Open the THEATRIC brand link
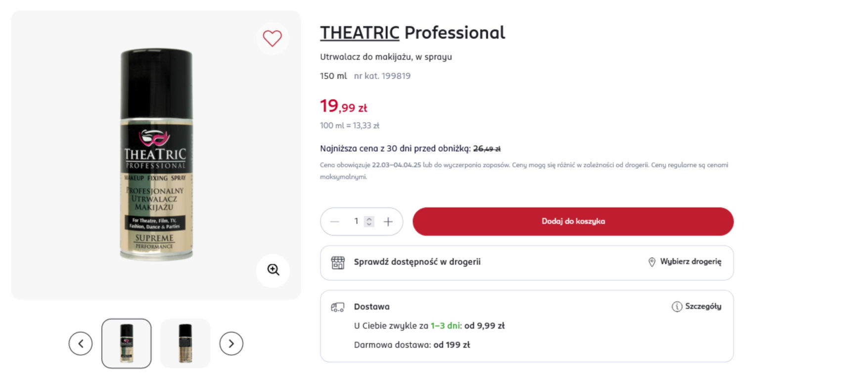868x386 pixels. click(360, 33)
